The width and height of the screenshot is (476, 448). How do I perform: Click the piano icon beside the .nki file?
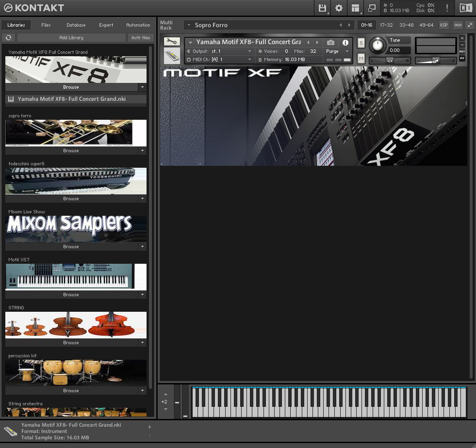11,99
